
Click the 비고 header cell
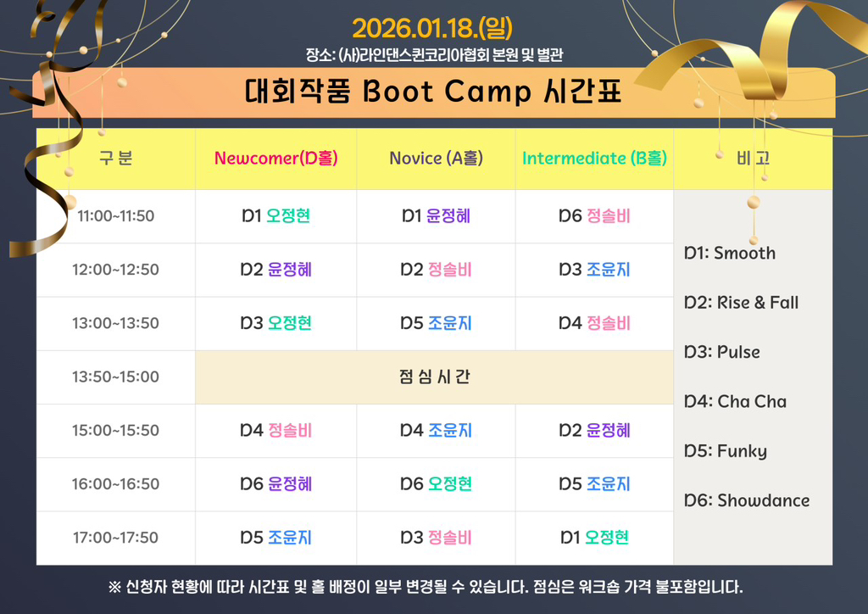753,159
